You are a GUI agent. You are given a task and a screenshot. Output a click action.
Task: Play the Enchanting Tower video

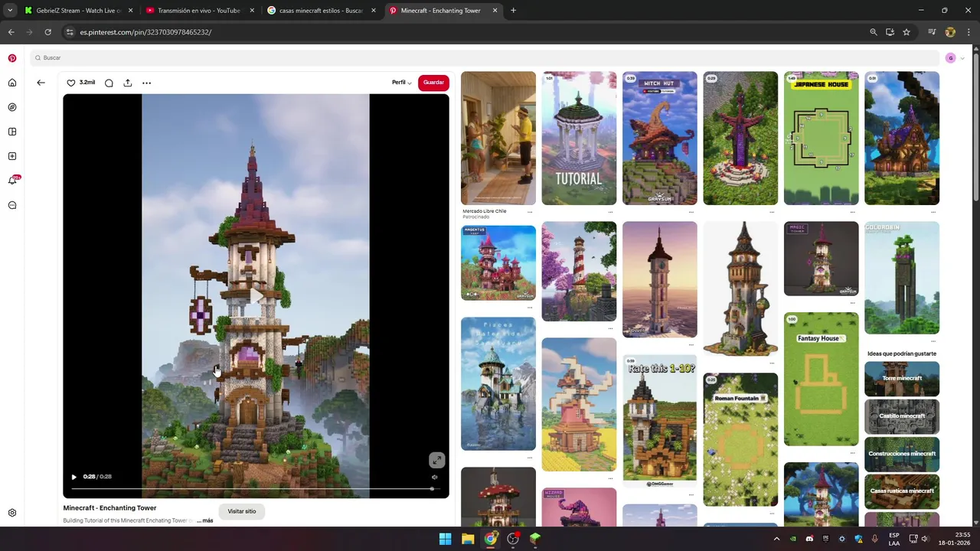73,477
